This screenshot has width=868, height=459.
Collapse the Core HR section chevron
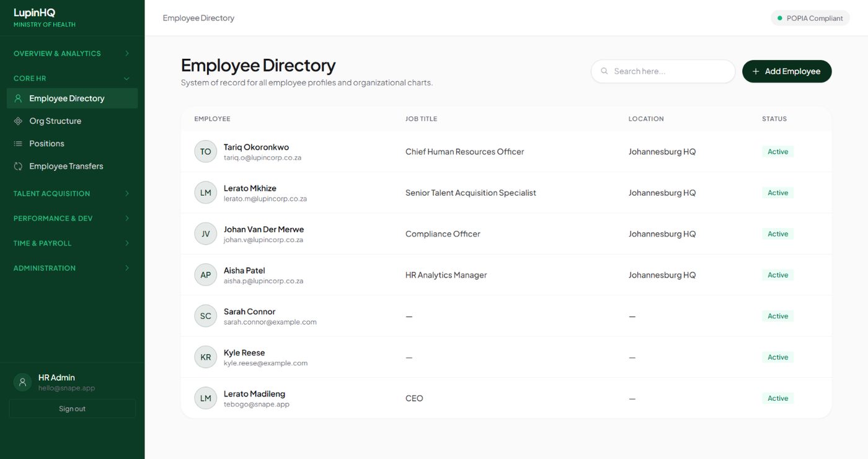pos(127,79)
